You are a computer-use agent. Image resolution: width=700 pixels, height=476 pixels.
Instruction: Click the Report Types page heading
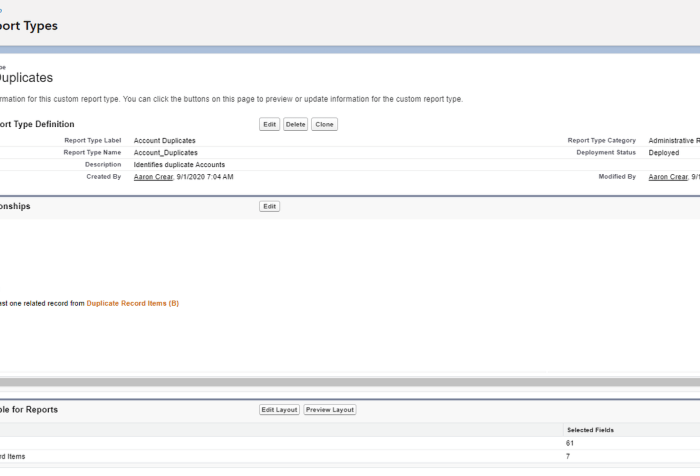click(x=28, y=26)
